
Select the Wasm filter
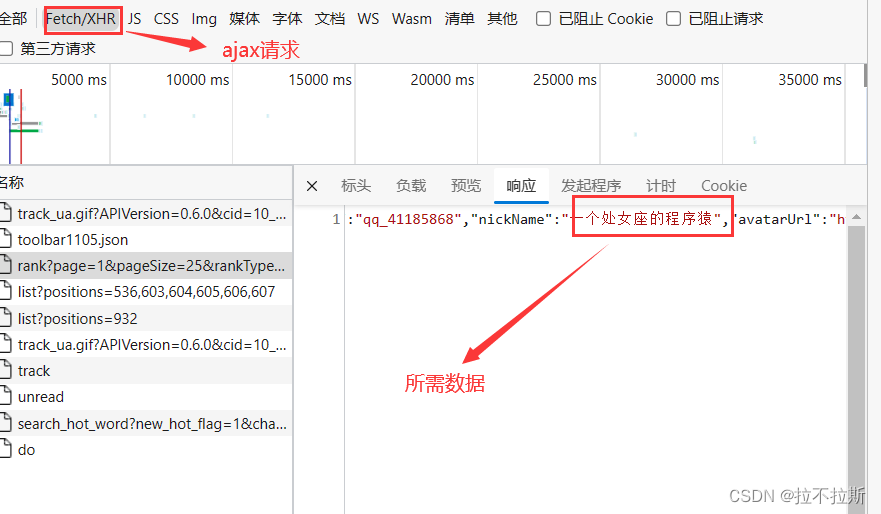412,19
